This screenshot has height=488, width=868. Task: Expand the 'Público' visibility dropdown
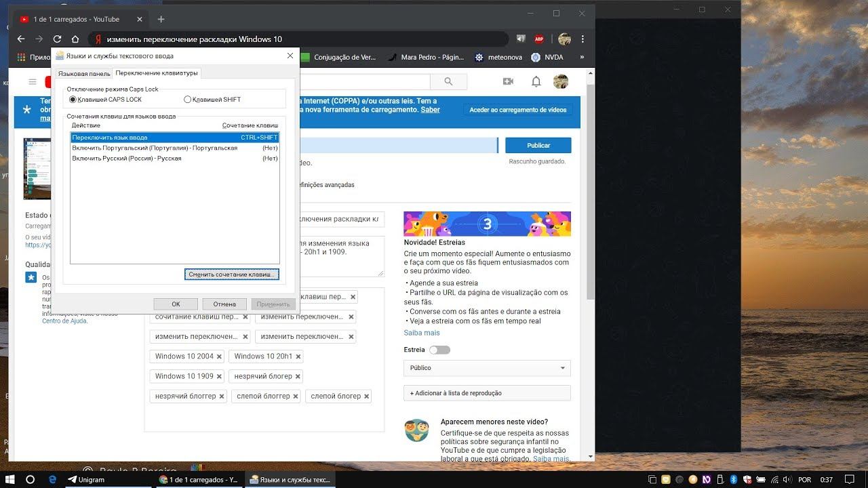click(x=487, y=368)
